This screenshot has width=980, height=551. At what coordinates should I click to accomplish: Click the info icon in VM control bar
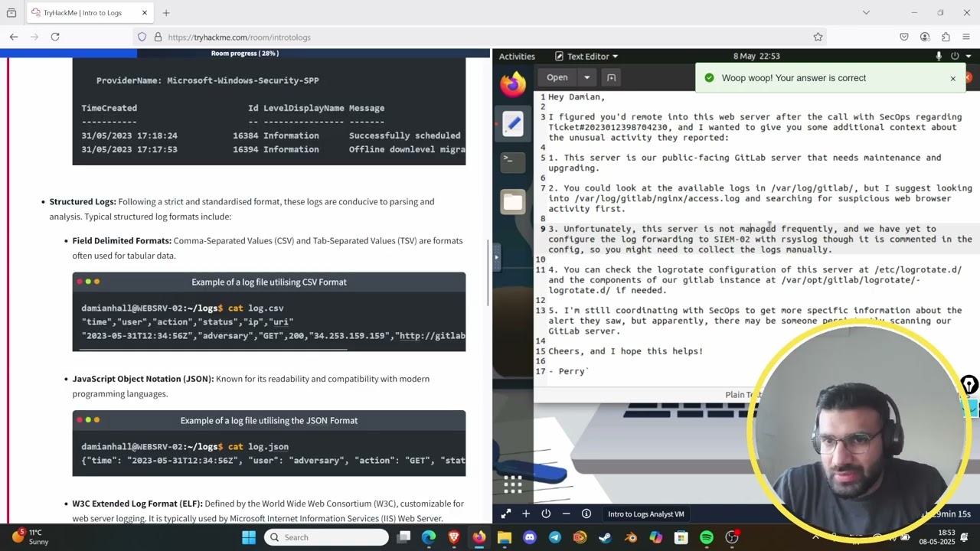[x=586, y=514]
